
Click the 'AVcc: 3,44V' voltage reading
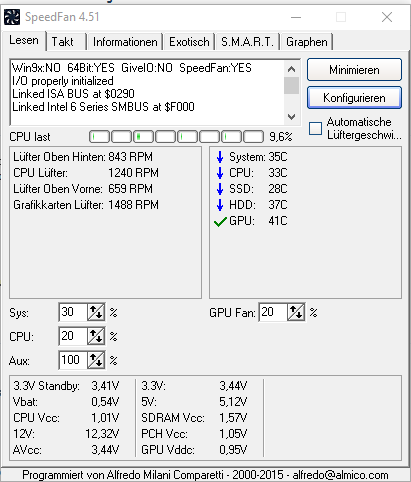click(66, 450)
